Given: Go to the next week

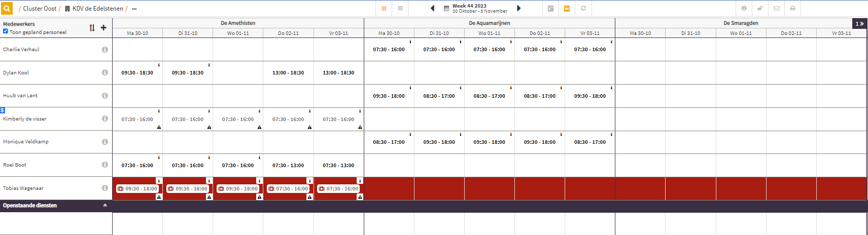Looking at the screenshot, I should coord(518,9).
